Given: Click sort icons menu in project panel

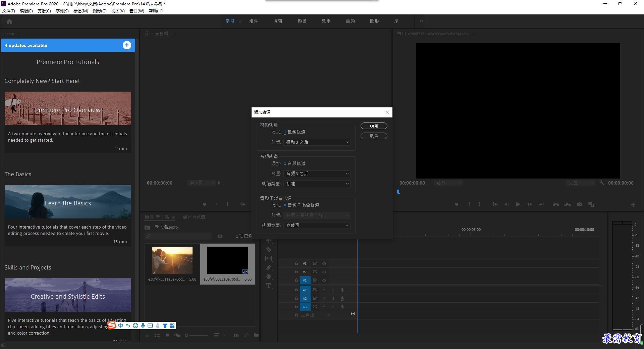Looking at the screenshot, I should pos(217,335).
